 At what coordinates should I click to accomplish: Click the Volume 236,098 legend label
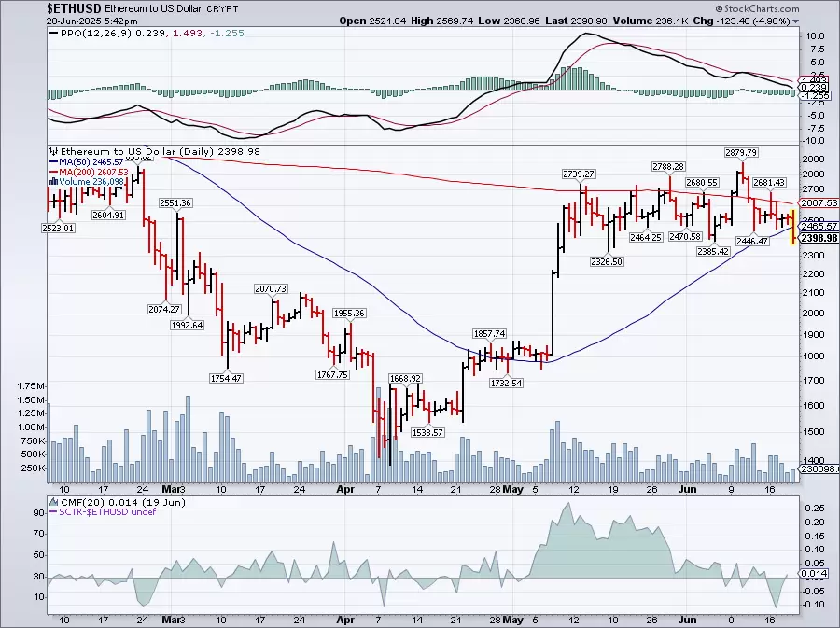click(91, 181)
